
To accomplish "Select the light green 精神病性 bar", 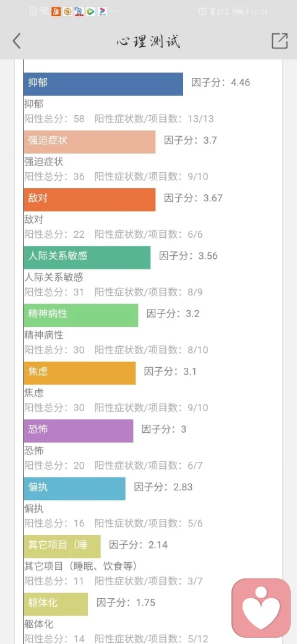I will tap(81, 315).
